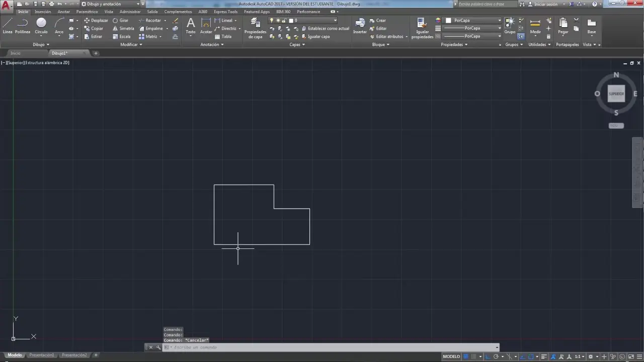The height and width of the screenshot is (362, 644).
Task: Select the Línea draw tool
Action: pyautogui.click(x=8, y=25)
